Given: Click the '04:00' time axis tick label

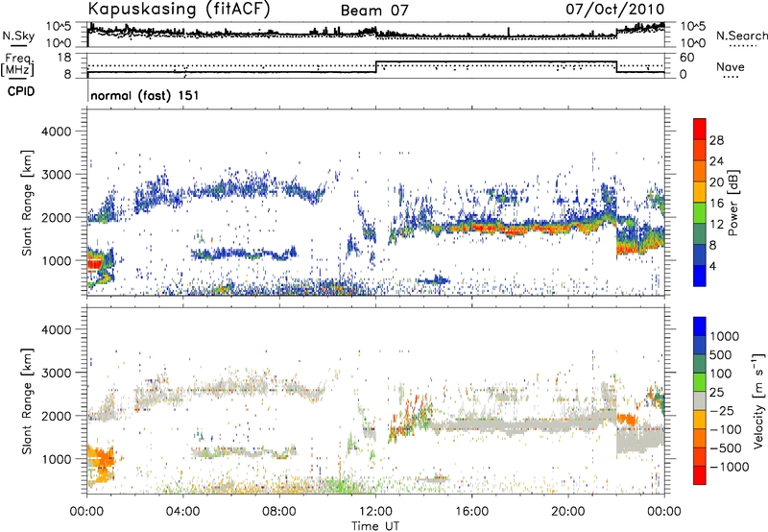Looking at the screenshot, I should click(x=182, y=512).
